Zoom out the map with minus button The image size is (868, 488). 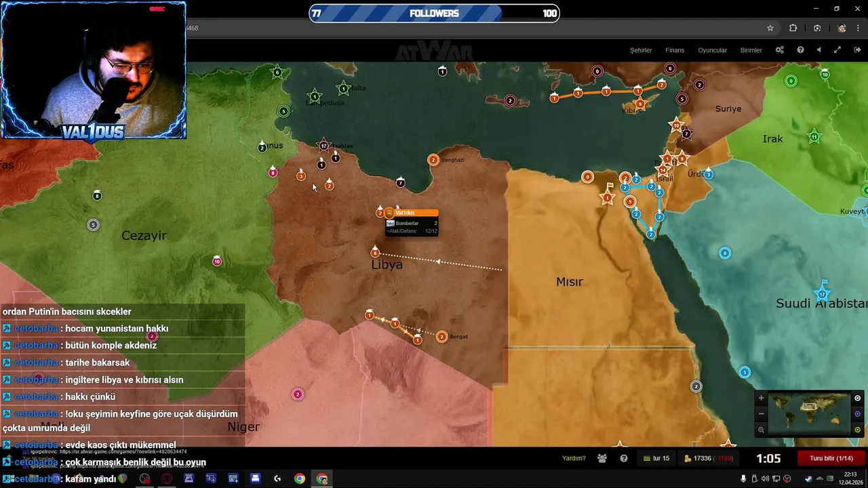(761, 414)
